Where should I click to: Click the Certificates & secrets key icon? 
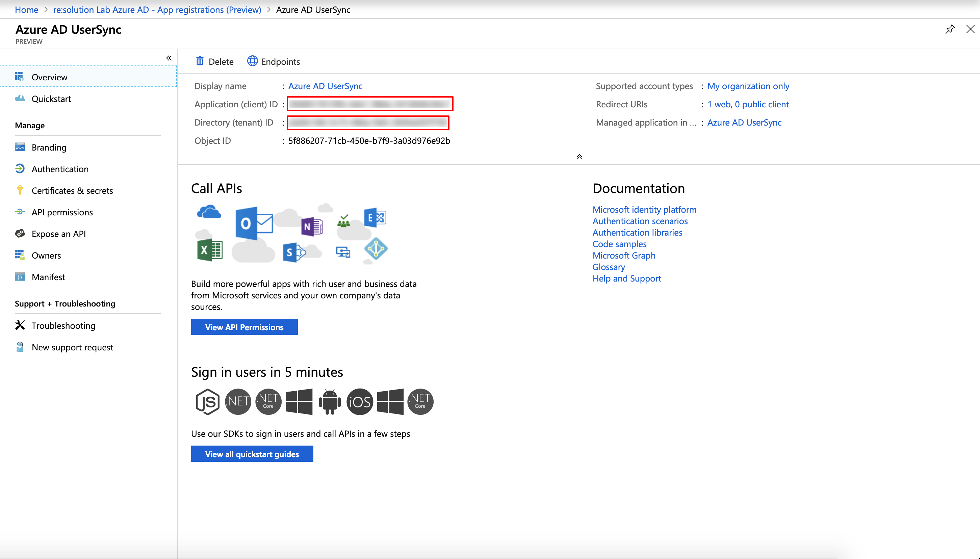[20, 190]
